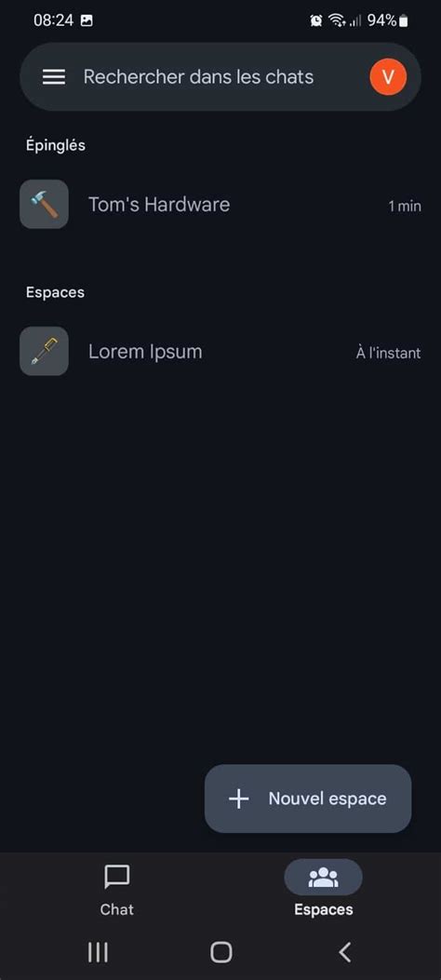Viewport: 441px width, 980px height.
Task: Tap the Android recent apps button
Action: click(98, 952)
